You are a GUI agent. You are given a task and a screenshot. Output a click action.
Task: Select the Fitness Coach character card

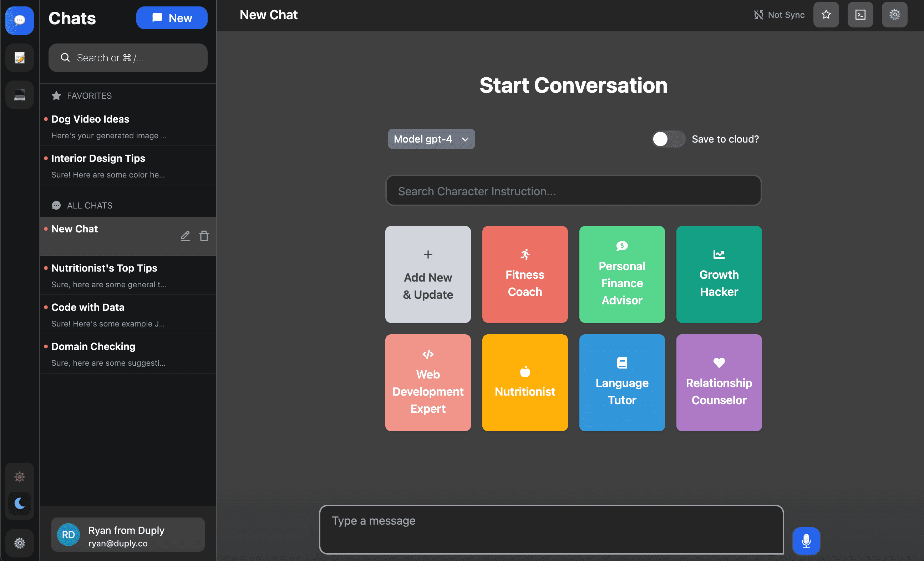[525, 275]
